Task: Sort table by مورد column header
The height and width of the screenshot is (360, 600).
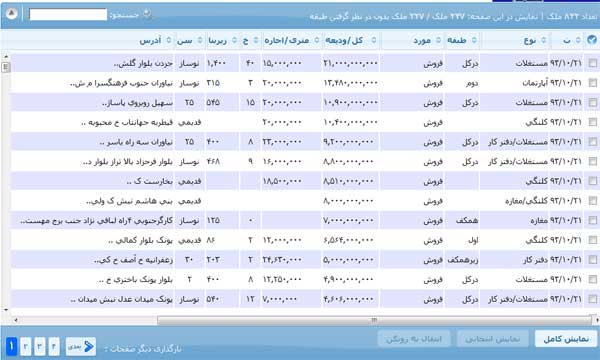Action: [422, 40]
